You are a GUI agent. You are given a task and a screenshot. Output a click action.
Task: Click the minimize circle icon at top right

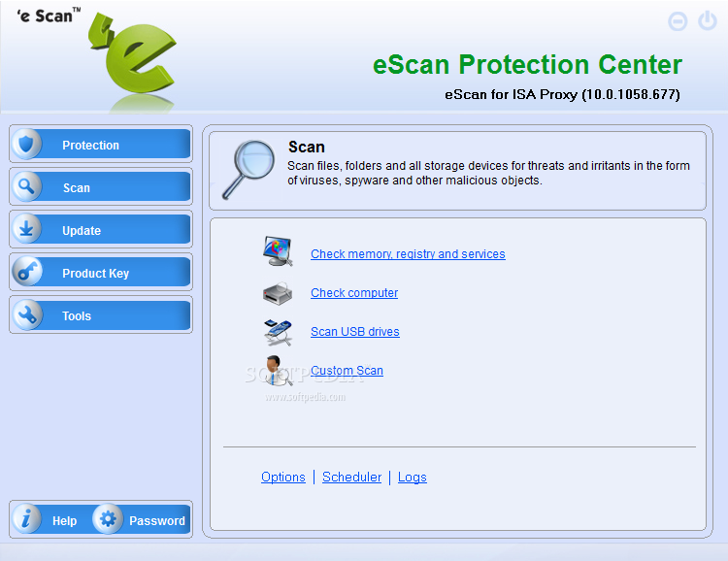tap(678, 21)
